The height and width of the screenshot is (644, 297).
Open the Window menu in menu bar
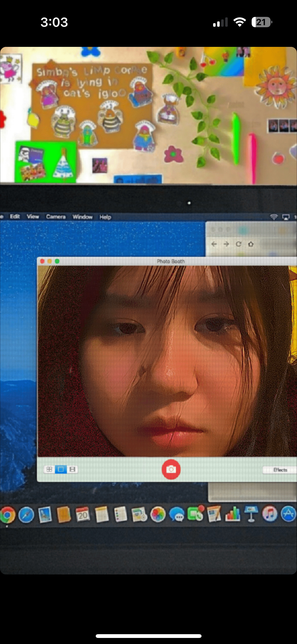(x=82, y=217)
